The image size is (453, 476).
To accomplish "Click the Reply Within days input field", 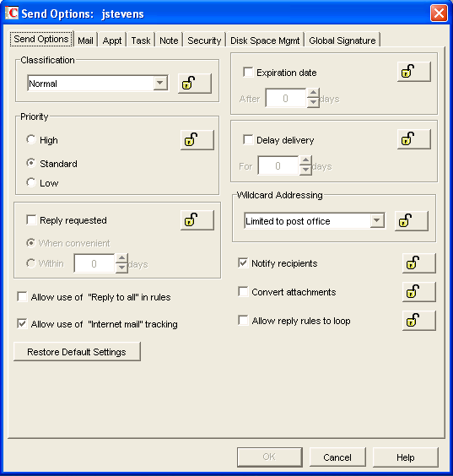I will pyautogui.click(x=94, y=263).
